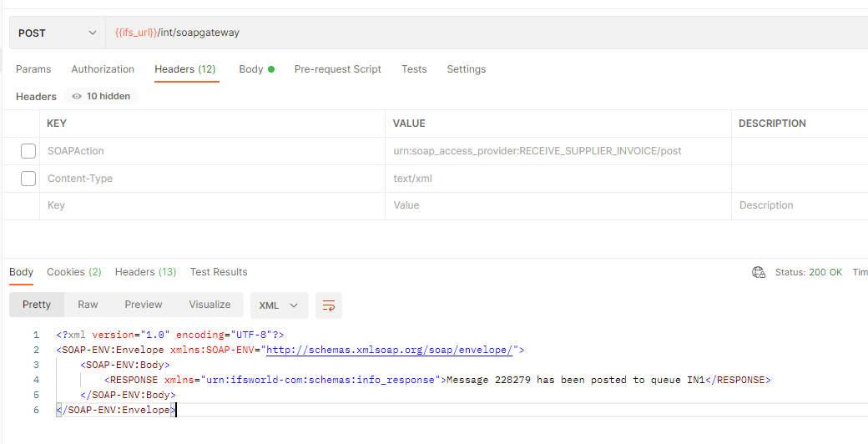
Task: Open the response Cookies tab
Action: click(73, 272)
